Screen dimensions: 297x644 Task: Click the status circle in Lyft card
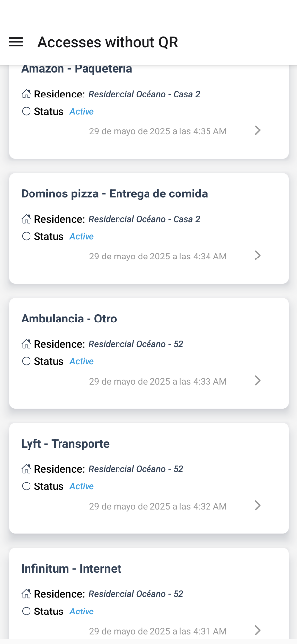pos(27,486)
